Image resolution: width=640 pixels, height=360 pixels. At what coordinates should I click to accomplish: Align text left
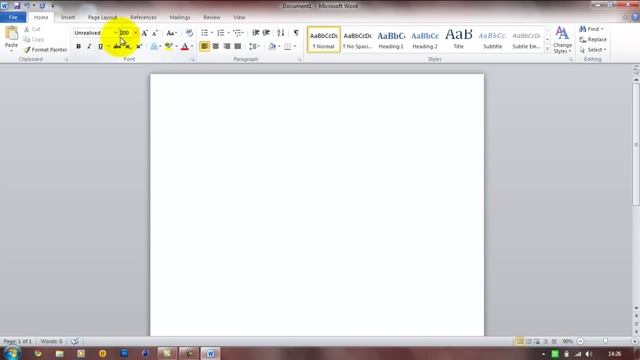[204, 47]
